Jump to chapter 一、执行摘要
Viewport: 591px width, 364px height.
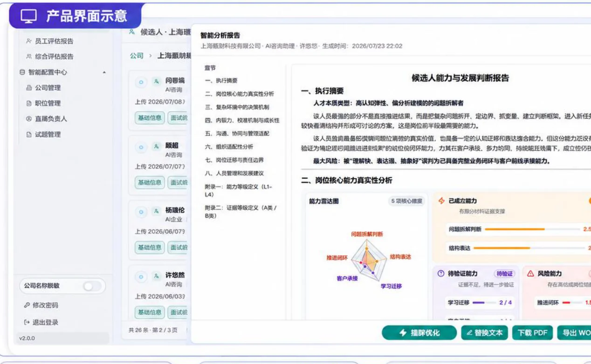point(221,81)
